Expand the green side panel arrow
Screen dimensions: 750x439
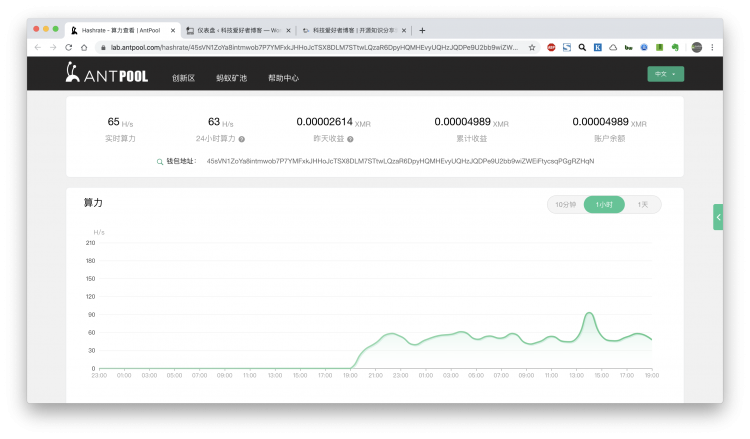tap(718, 217)
